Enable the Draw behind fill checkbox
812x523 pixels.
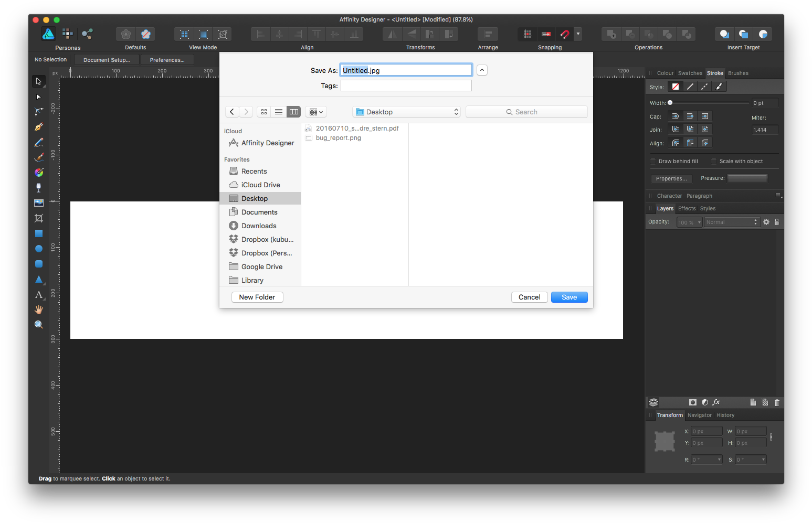click(653, 161)
